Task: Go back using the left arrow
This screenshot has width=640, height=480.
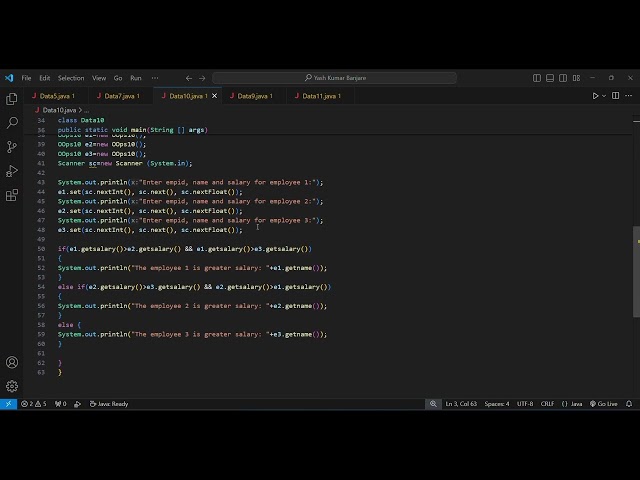Action: (189, 78)
